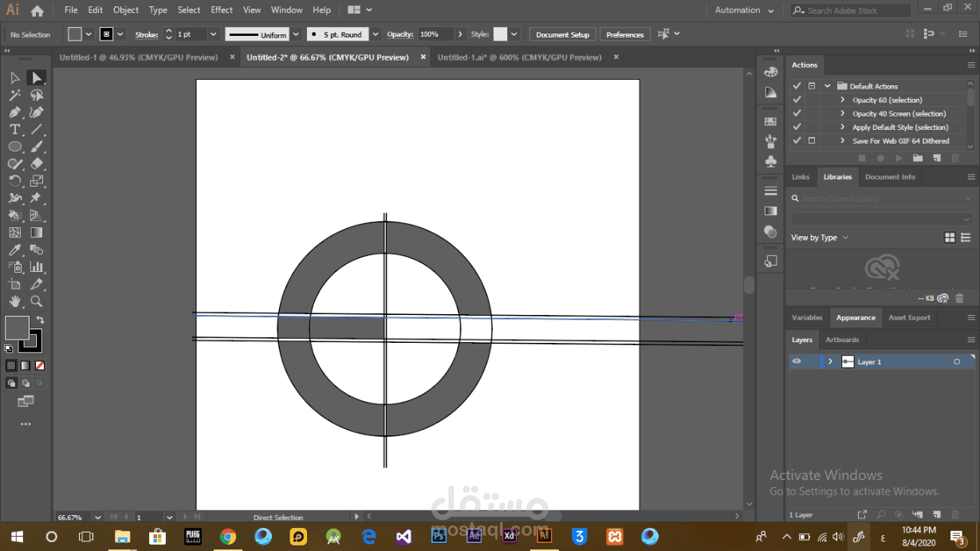Click the Preferences button
The width and height of the screenshot is (980, 551).
(624, 34)
